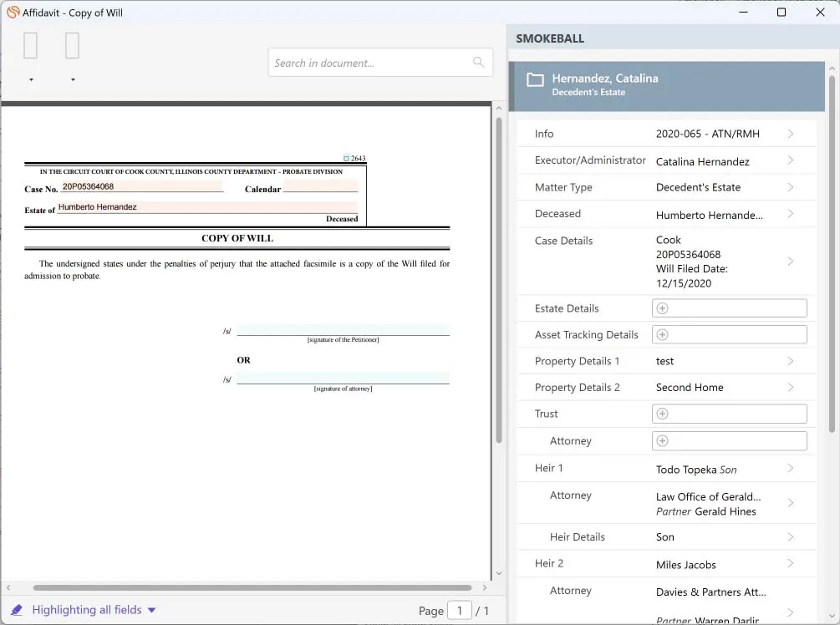Viewport: 840px width, 625px height.
Task: Click 'test' Property Details 1 value
Action: pos(664,361)
